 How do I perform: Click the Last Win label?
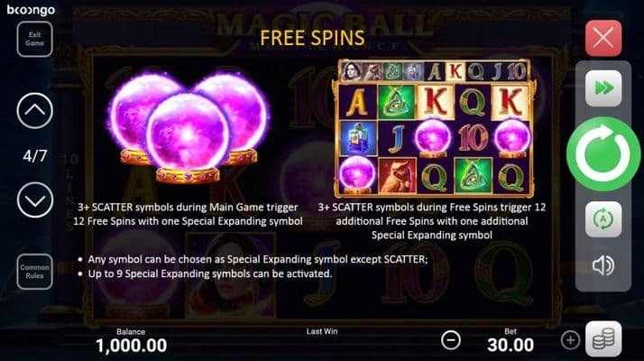[x=322, y=331]
